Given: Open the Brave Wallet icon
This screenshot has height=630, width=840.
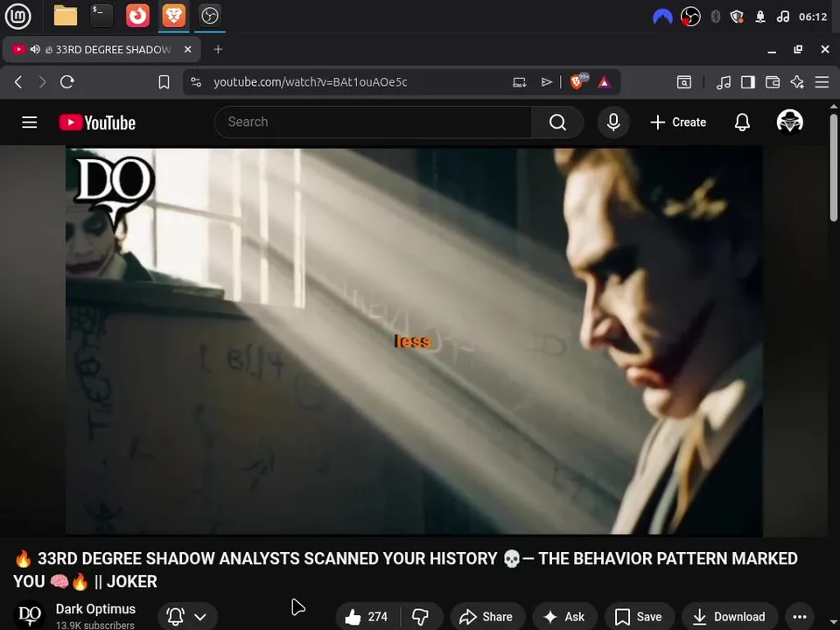Looking at the screenshot, I should (x=773, y=82).
